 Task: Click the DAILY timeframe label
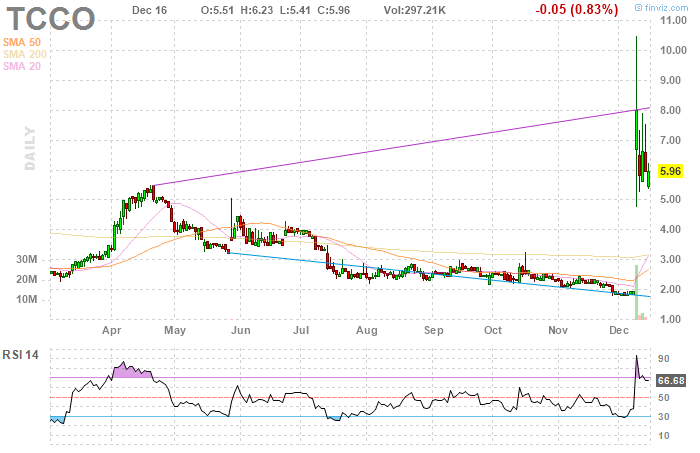pyautogui.click(x=30, y=148)
